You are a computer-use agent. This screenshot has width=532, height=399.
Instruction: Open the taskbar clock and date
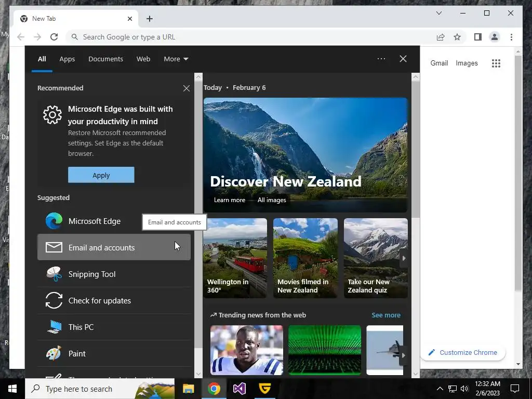(x=487, y=389)
